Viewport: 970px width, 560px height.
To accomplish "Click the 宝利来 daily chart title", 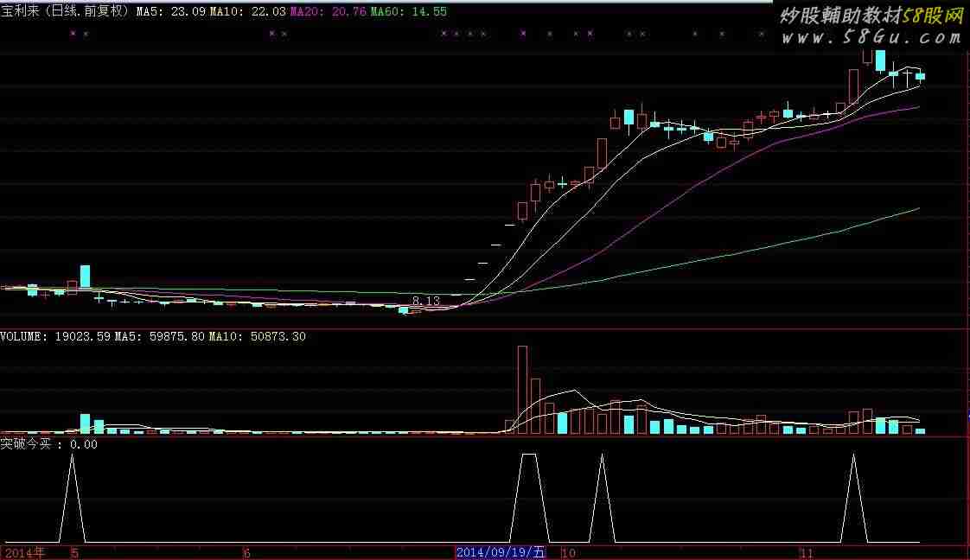I will (65, 11).
